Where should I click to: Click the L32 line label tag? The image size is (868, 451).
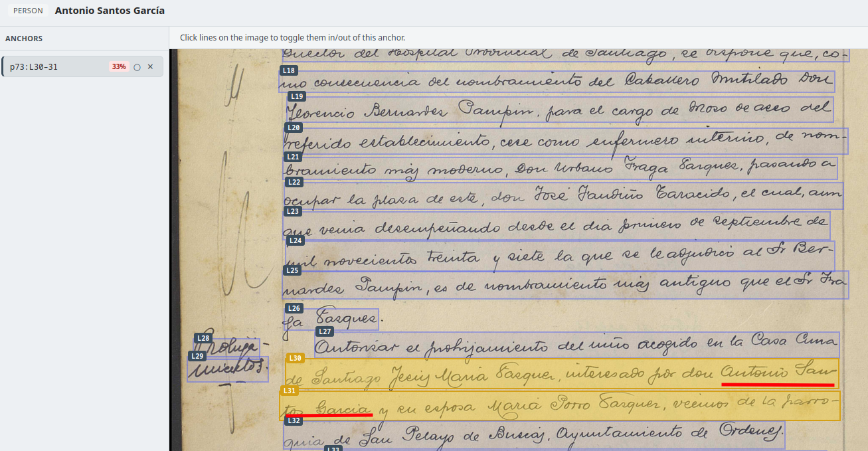pos(294,420)
